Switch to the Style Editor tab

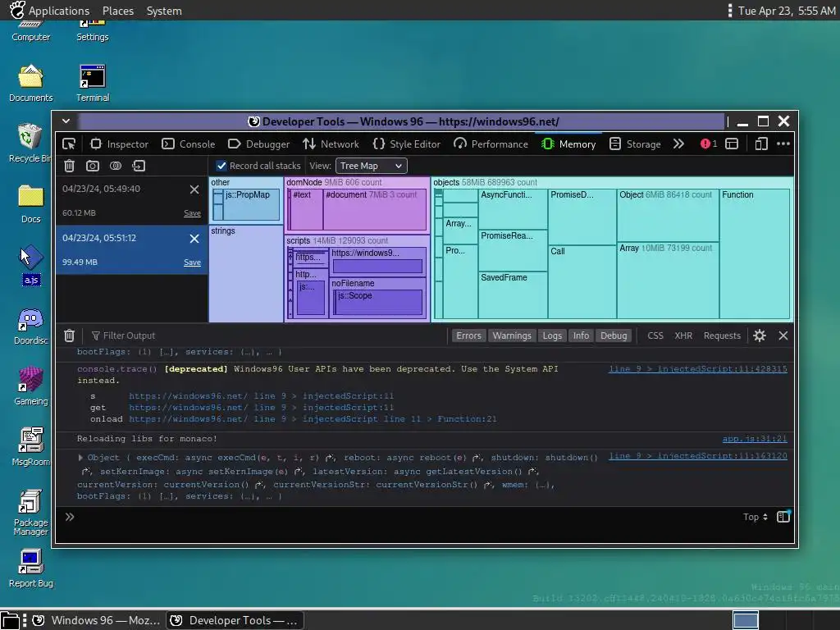point(407,144)
